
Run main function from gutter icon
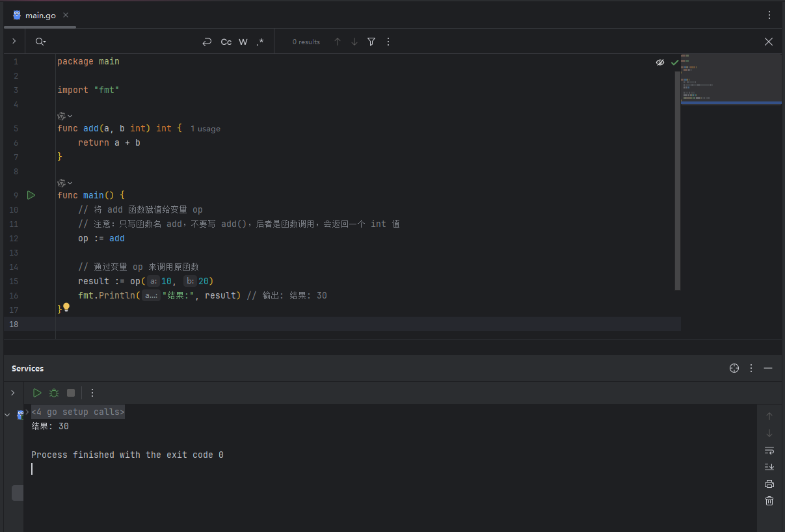pyautogui.click(x=31, y=195)
